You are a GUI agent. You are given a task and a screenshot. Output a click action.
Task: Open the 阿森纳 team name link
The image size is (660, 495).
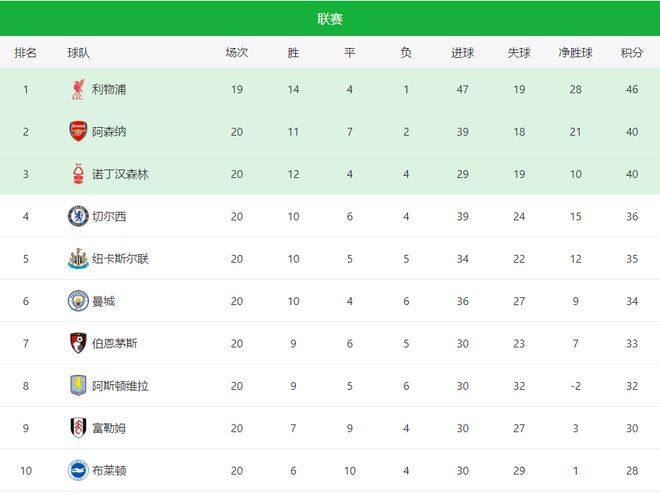click(x=108, y=132)
